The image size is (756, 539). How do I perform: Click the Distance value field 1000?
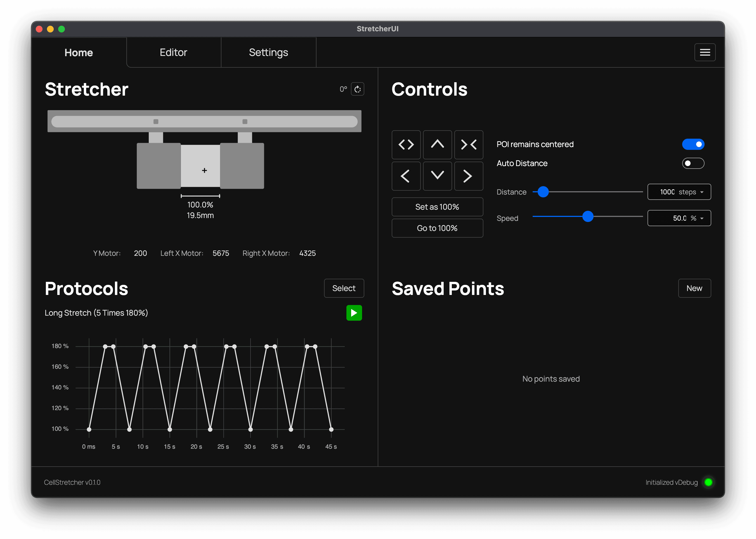point(667,192)
